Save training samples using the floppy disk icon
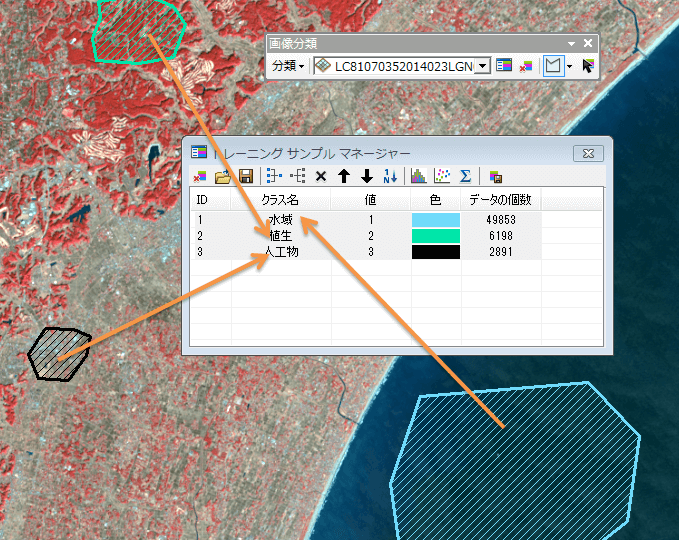This screenshot has height=540, width=679. tap(245, 176)
